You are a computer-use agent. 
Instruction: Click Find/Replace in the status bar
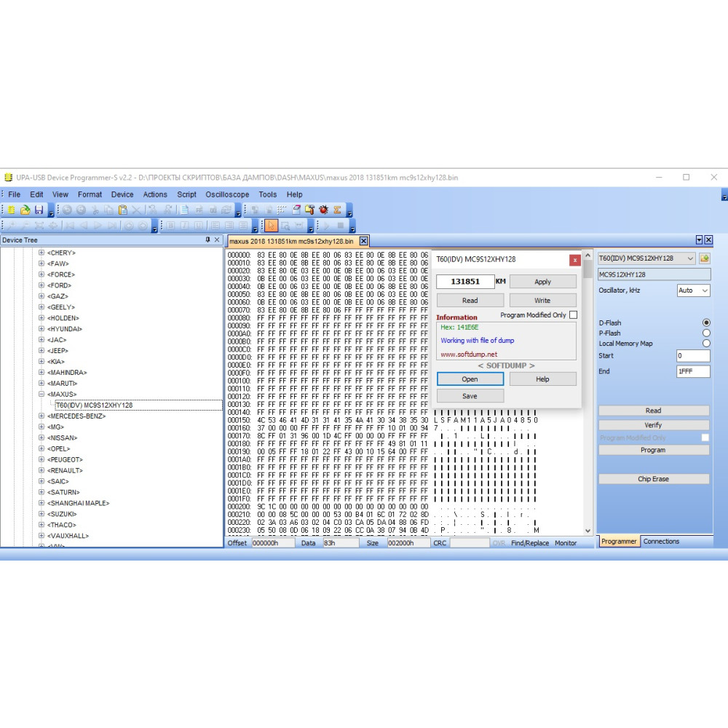530,543
